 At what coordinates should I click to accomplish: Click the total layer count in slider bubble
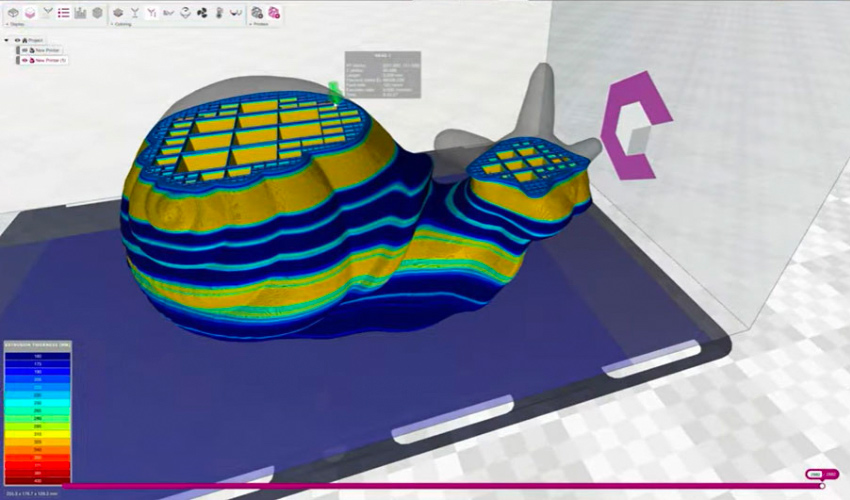click(830, 475)
